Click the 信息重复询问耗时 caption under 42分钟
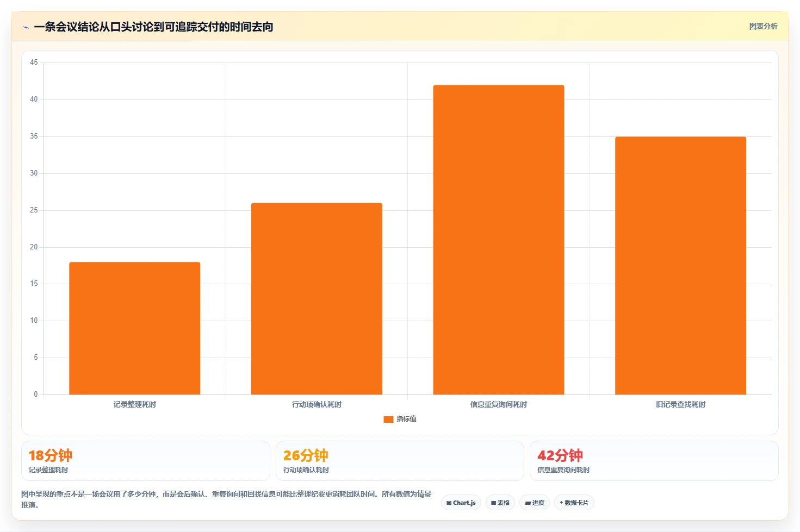The width and height of the screenshot is (800, 532). pos(563,470)
